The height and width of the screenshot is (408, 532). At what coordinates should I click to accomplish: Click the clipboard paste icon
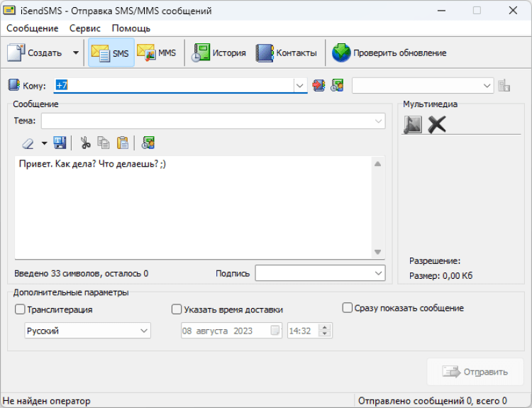[123, 143]
